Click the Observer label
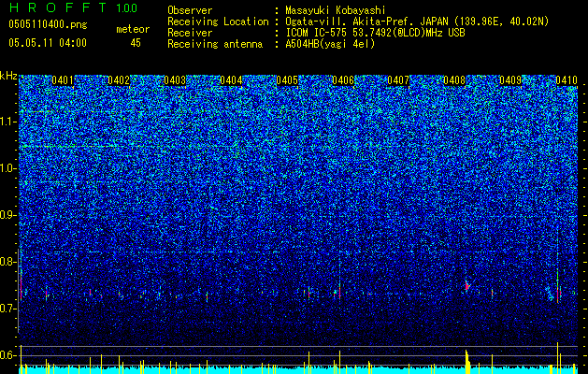This screenshot has width=588, height=374. [x=190, y=11]
